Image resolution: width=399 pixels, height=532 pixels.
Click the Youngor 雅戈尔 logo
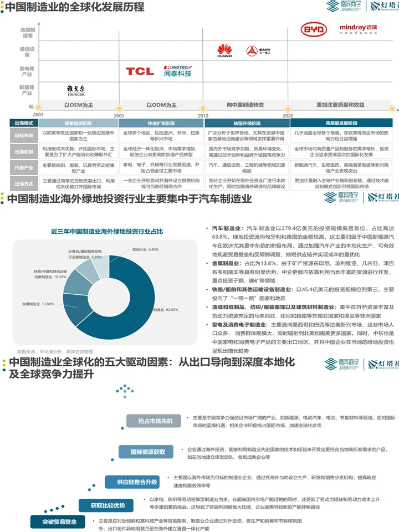(76, 90)
